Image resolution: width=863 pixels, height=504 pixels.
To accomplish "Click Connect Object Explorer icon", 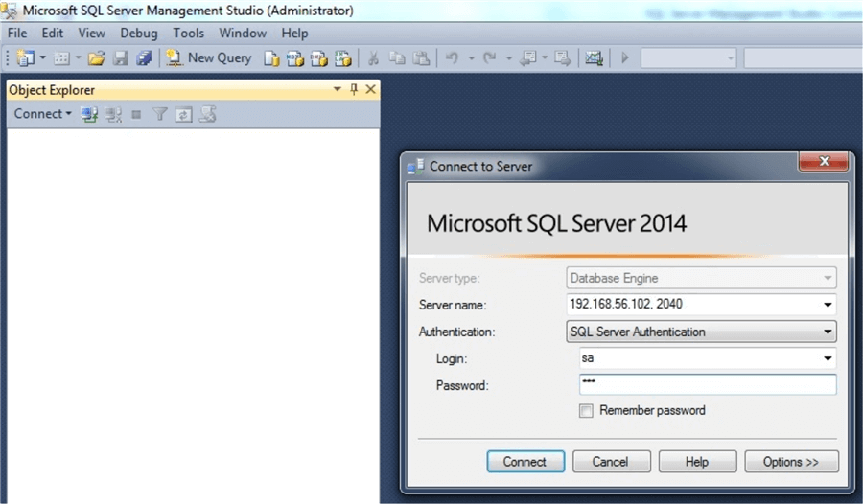I will [x=89, y=114].
